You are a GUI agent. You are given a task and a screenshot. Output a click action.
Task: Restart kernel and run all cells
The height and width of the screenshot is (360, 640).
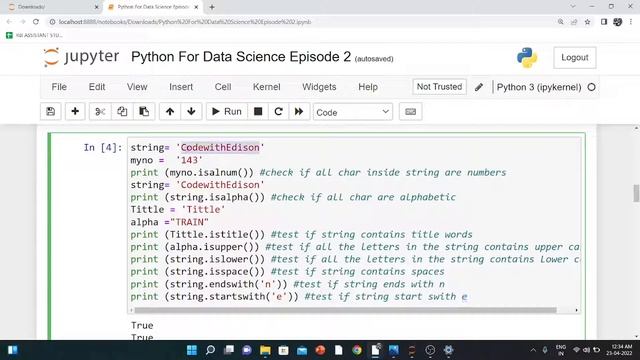pos(299,111)
